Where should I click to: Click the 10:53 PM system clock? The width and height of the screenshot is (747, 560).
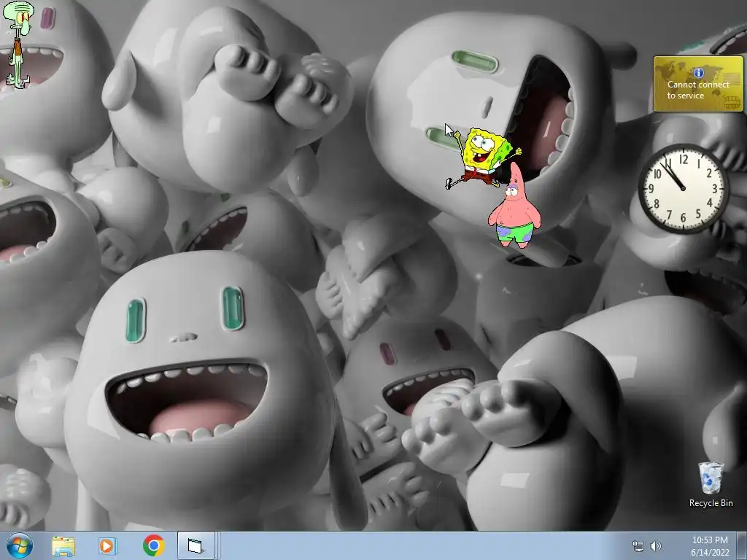coord(710,540)
